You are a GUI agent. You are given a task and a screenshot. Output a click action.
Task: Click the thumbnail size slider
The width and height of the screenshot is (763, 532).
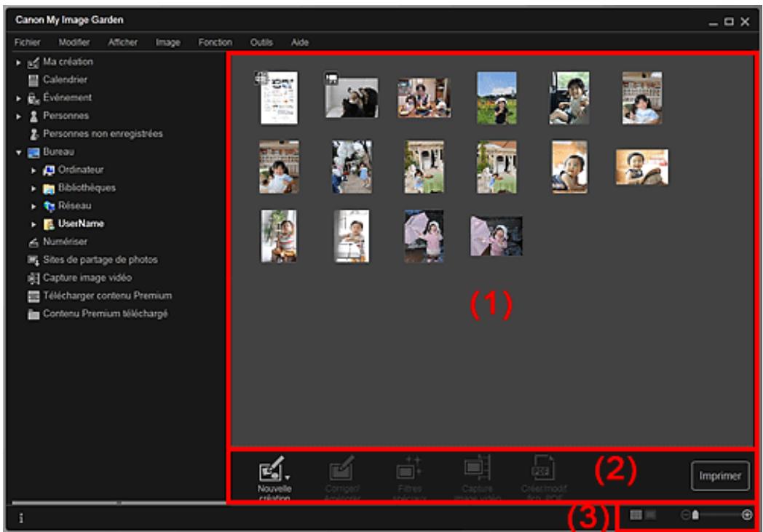[x=717, y=515]
